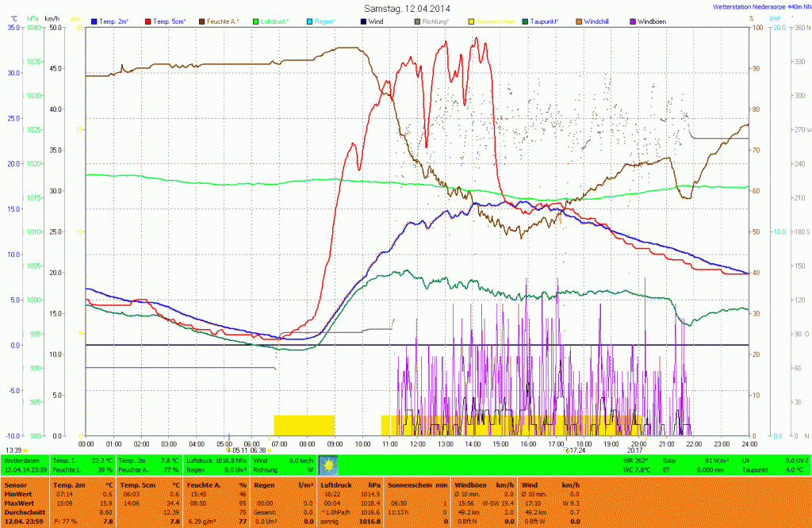Image resolution: width=812 pixels, height=528 pixels.
Task: Open the Wetterstation Niedersorpe 440m NN link
Action: (x=760, y=8)
